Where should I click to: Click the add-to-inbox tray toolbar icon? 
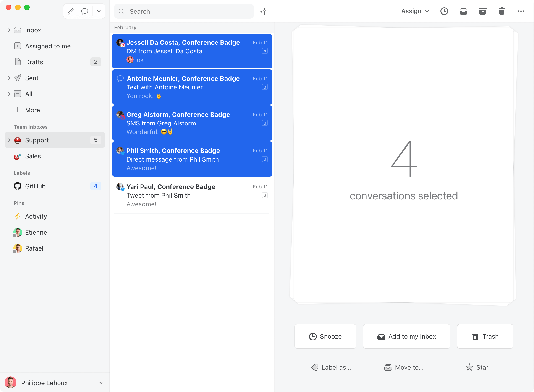(x=463, y=11)
